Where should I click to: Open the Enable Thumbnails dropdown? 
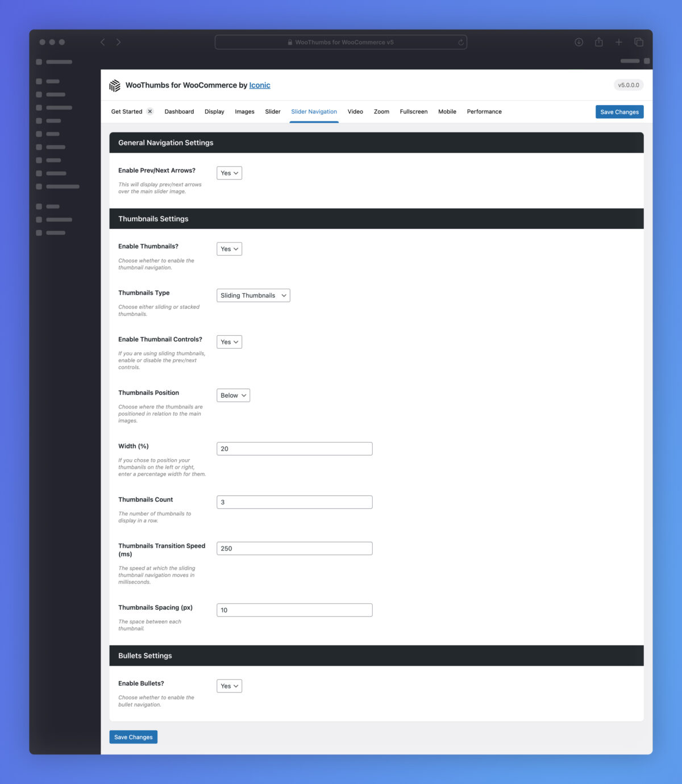(229, 249)
